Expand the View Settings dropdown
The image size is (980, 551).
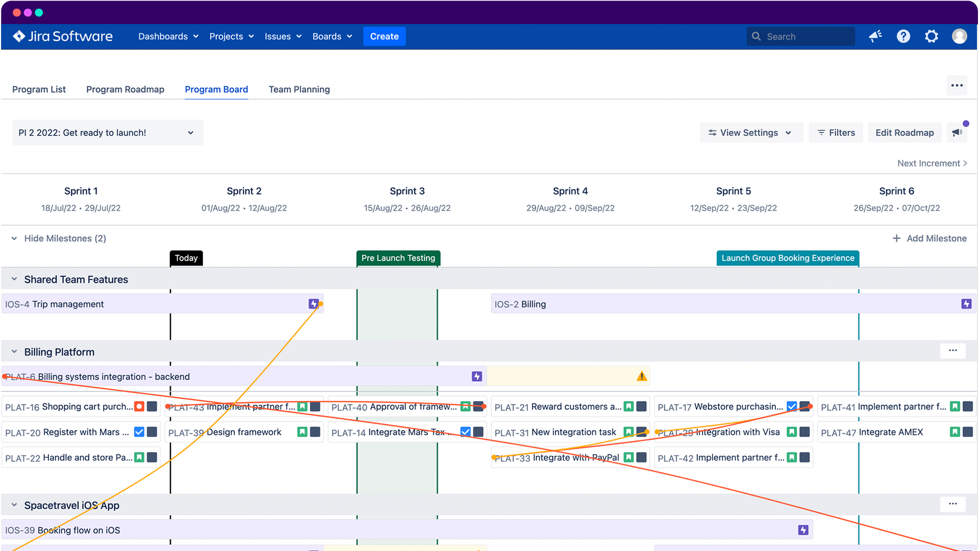750,133
